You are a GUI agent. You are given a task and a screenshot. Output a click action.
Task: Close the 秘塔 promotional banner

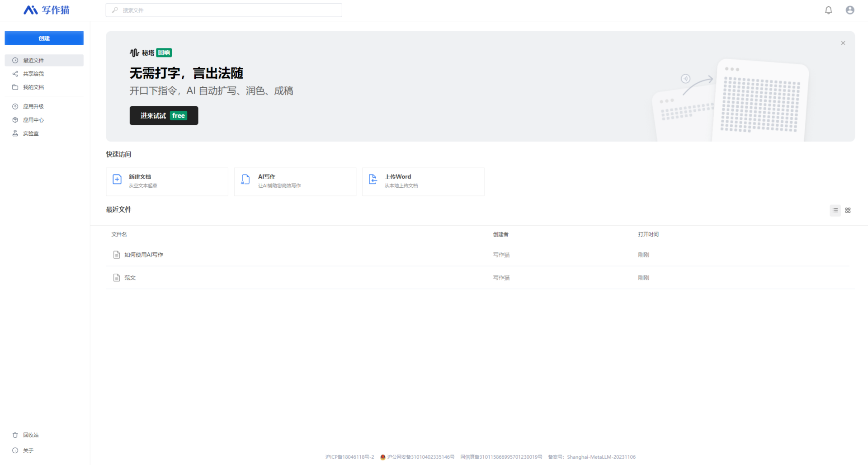(x=843, y=43)
